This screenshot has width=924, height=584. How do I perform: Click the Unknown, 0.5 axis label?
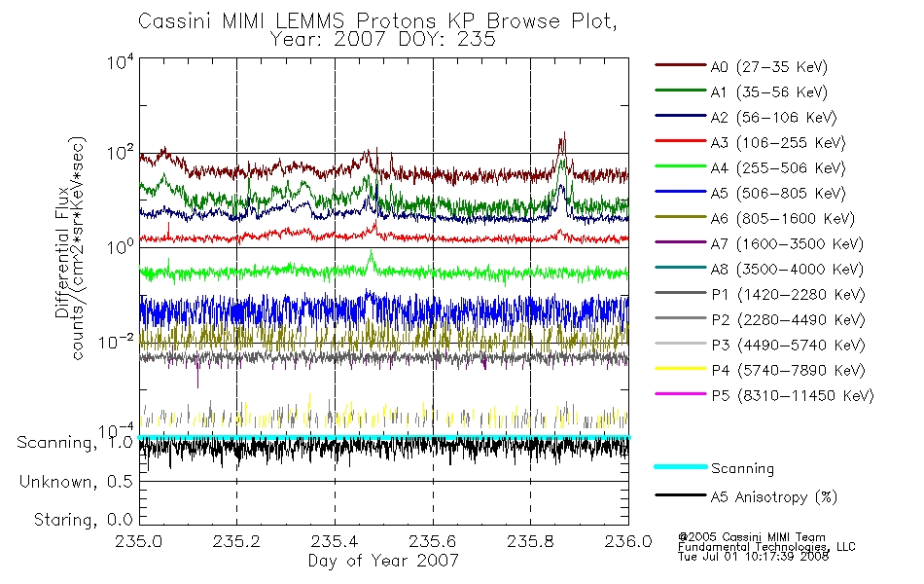click(76, 482)
